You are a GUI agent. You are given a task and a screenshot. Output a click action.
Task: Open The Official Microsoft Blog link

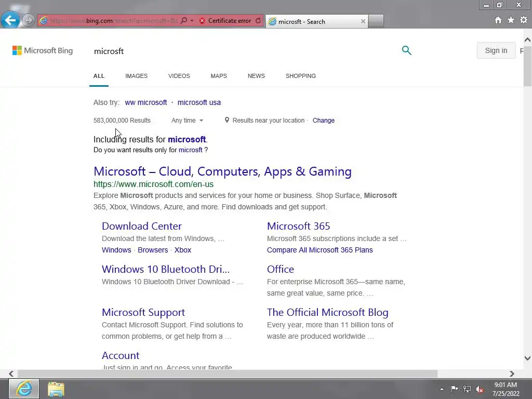pyautogui.click(x=328, y=312)
